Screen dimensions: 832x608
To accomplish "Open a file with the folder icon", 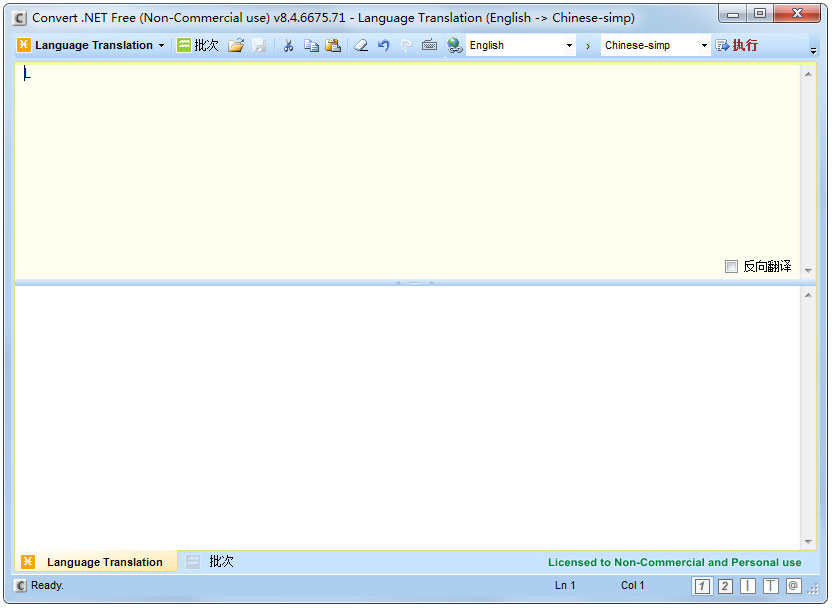I will coord(236,46).
